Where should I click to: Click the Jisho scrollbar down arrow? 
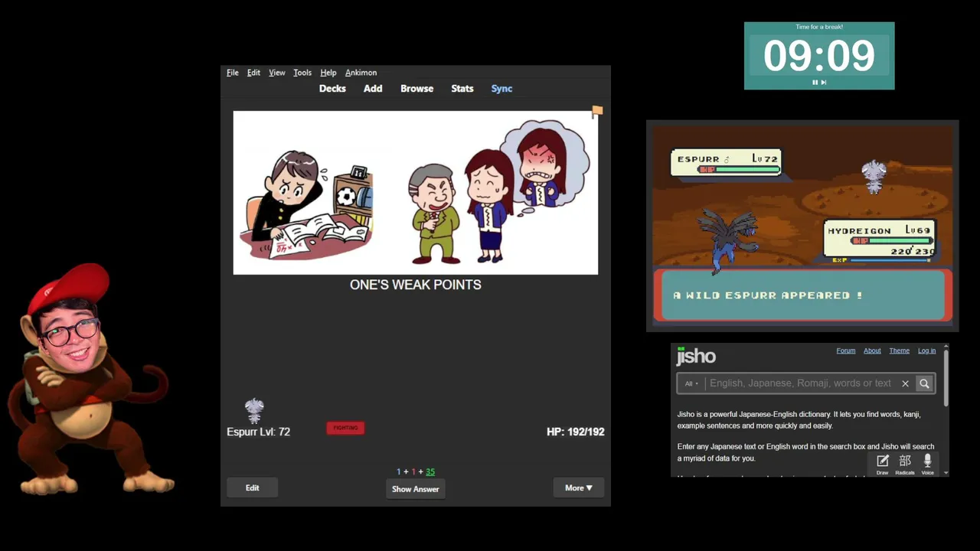coord(946,473)
